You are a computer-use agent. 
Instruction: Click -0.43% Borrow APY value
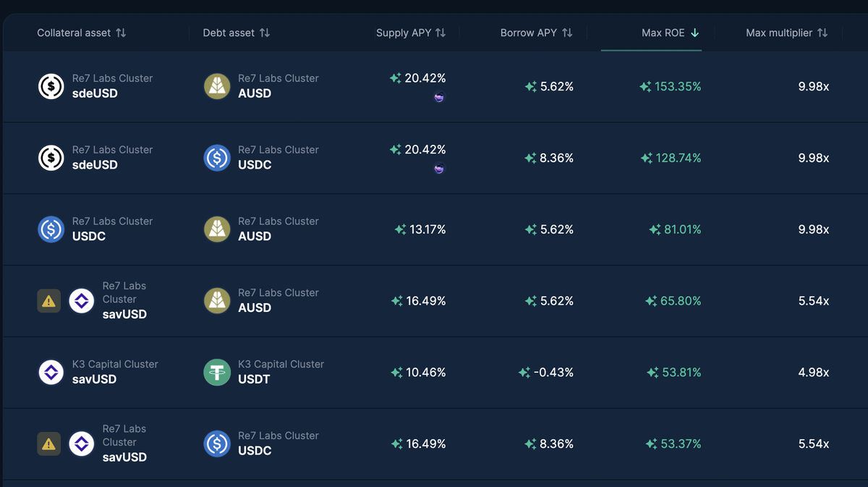pos(553,373)
